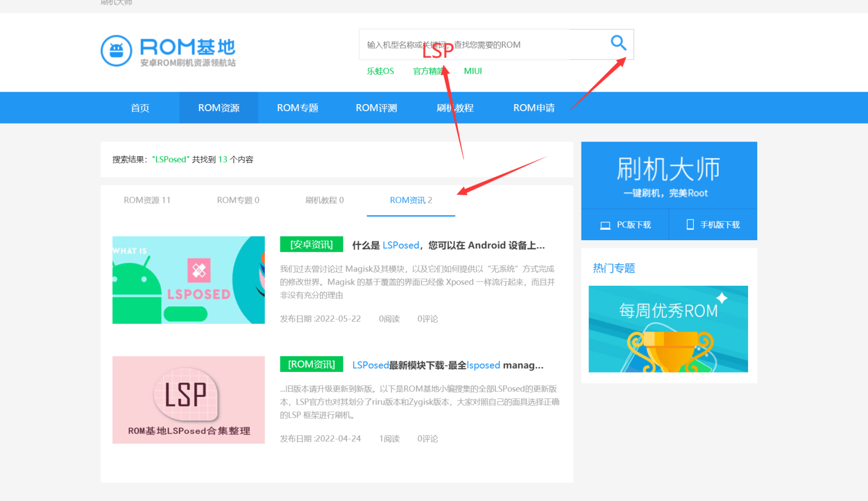Open the MIUI quick search link
Viewport: 868px width, 501px height.
[473, 71]
